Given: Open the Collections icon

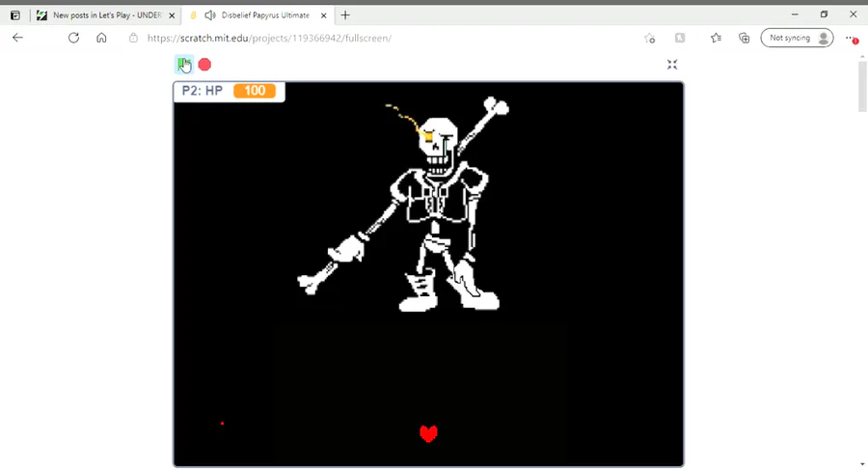Looking at the screenshot, I should click(744, 38).
